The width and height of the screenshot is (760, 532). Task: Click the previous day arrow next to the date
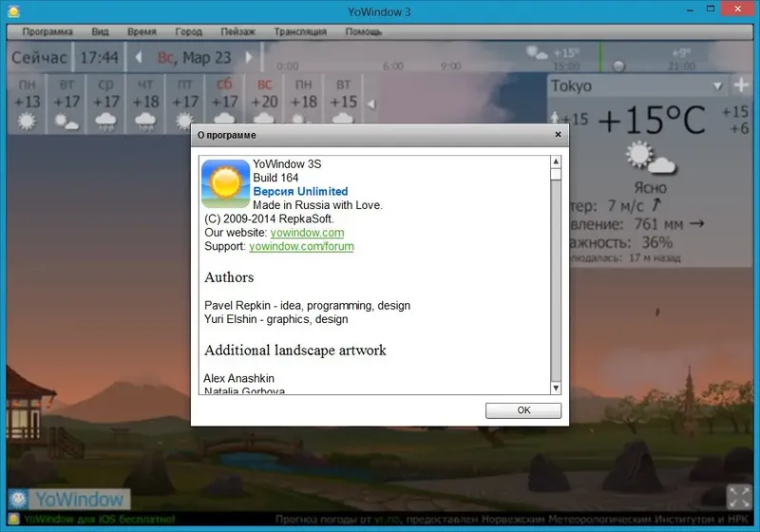139,57
